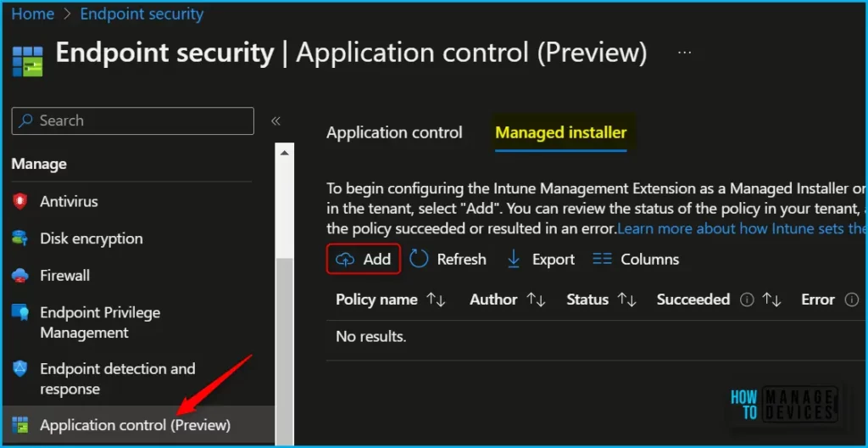Click the Policy name column header
The height and width of the screenshot is (448, 868).
pyautogui.click(x=376, y=300)
